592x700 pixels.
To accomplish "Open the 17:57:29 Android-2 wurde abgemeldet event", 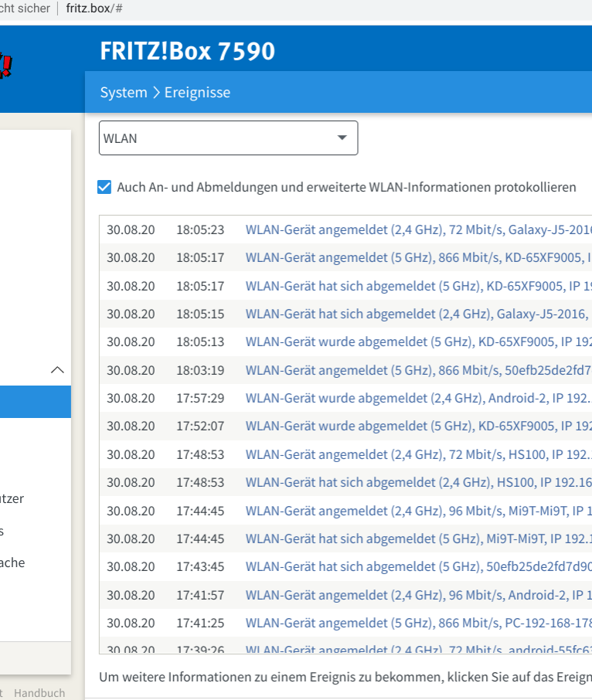I will click(418, 398).
